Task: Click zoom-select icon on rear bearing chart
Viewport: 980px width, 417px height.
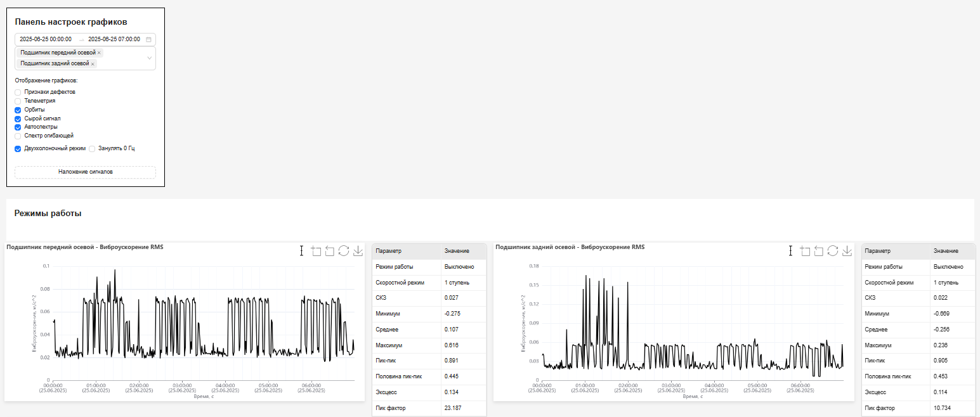Action: (x=805, y=251)
